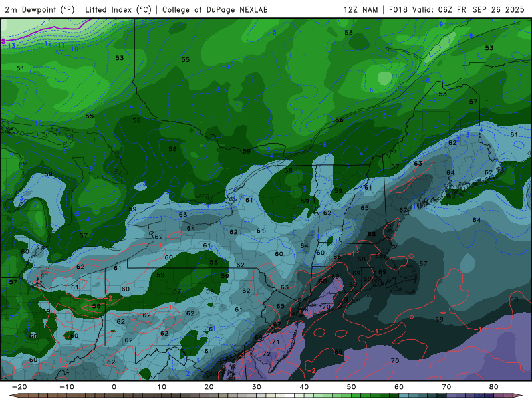Viewport: 532px width, 399px height.
Task: Click the "50" label on the color scale
Action: click(352, 387)
